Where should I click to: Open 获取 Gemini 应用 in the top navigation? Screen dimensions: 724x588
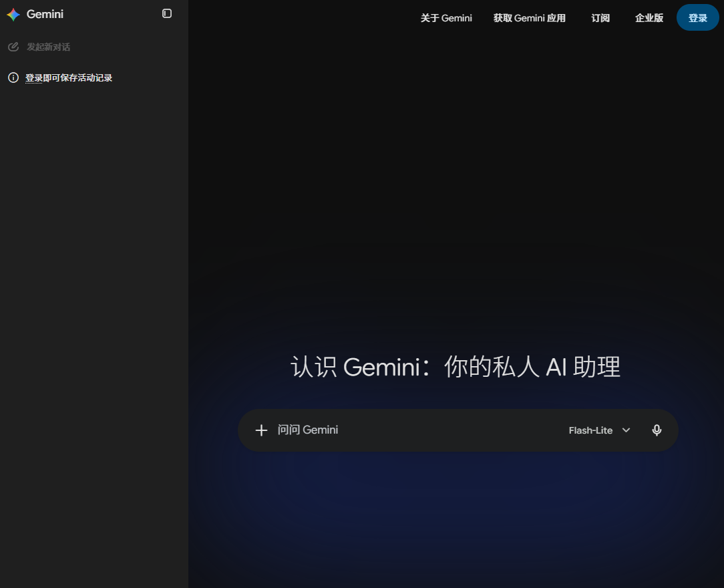tap(529, 18)
